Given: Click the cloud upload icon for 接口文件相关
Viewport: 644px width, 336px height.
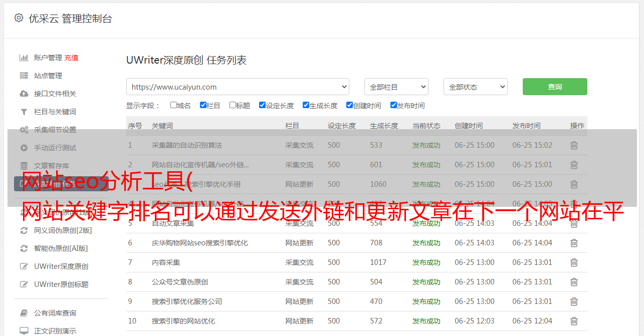Looking at the screenshot, I should click(24, 94).
